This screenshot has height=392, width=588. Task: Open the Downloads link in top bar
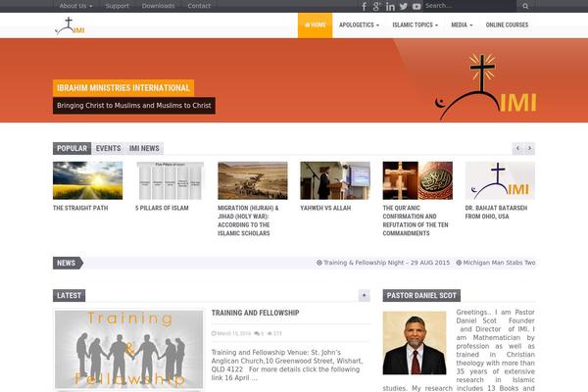(x=158, y=6)
